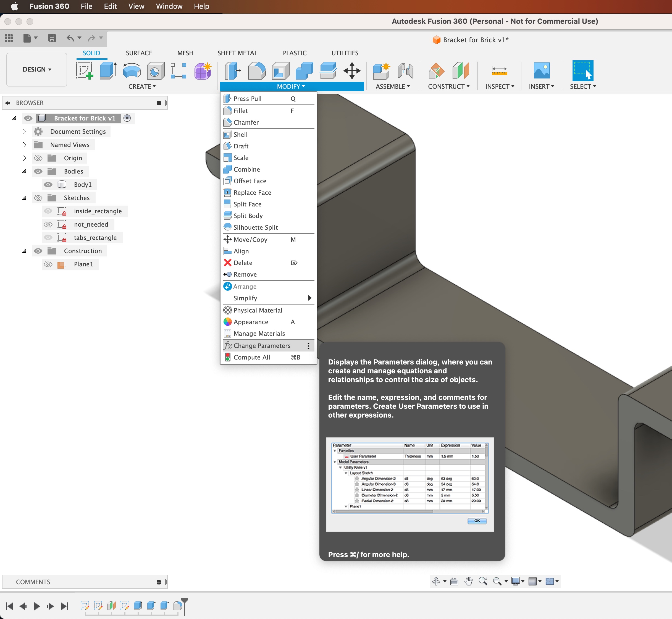Viewport: 672px width, 619px height.
Task: Expand the COMMENTS panel plus button
Action: (159, 582)
